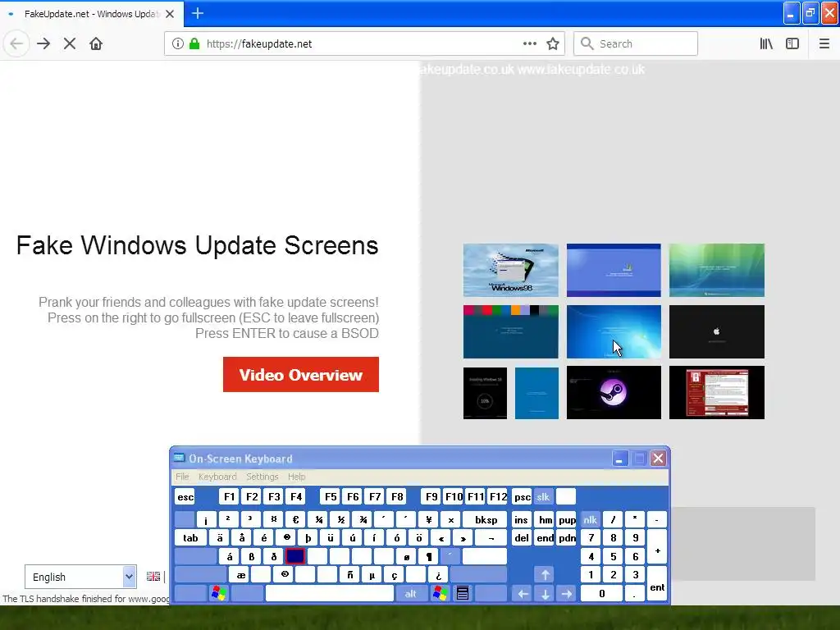Launch the red WannaCry ransomware thumbnail
The height and width of the screenshot is (630, 840).
coord(717,393)
